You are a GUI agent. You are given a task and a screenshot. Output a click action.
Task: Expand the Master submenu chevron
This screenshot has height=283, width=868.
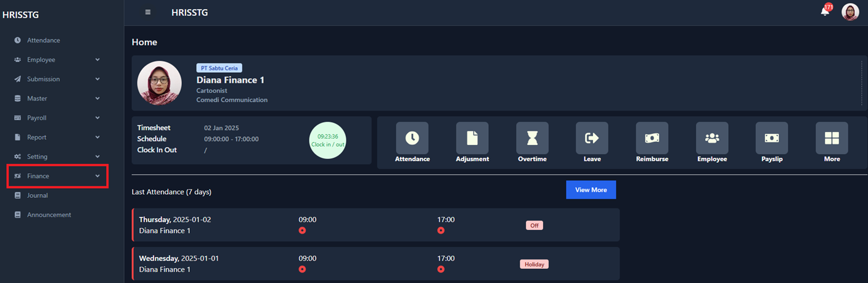coord(97,99)
